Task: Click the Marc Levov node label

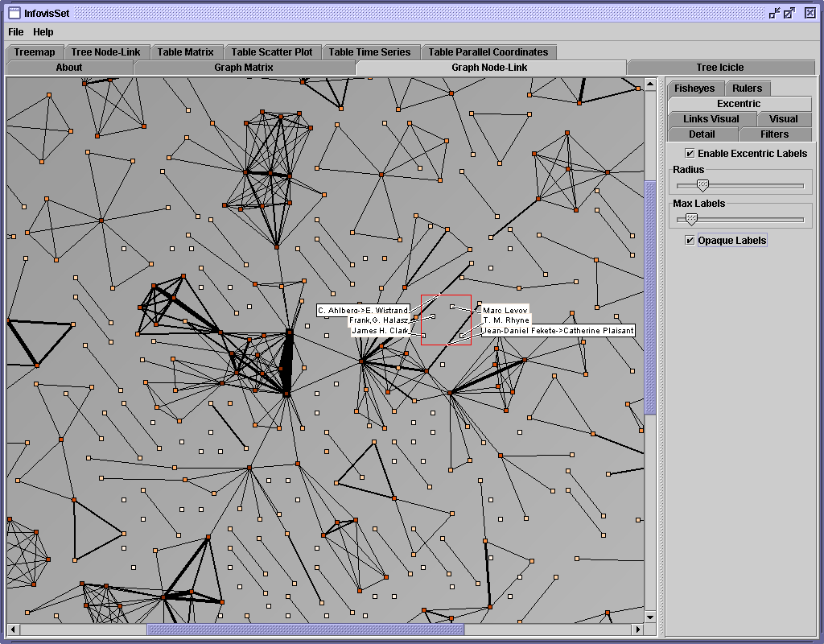Action: pyautogui.click(x=505, y=310)
